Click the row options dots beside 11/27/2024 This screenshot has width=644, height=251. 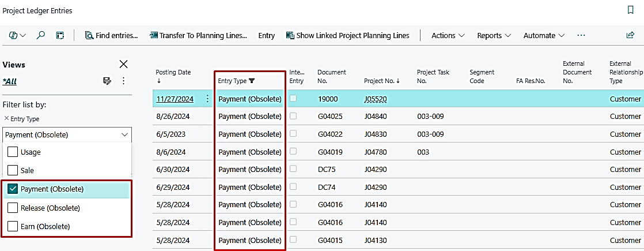click(207, 99)
